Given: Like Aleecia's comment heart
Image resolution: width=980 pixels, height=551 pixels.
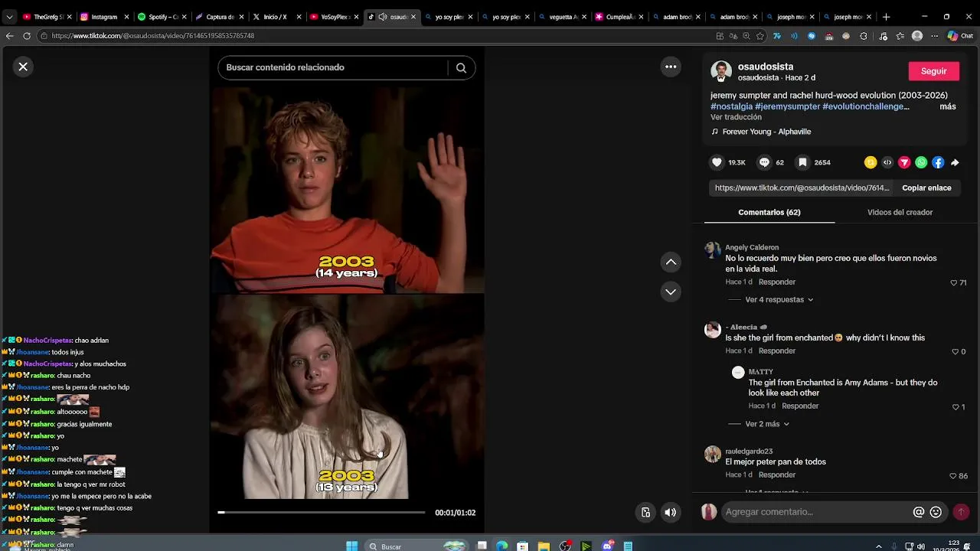Looking at the screenshot, I should [x=955, y=352].
